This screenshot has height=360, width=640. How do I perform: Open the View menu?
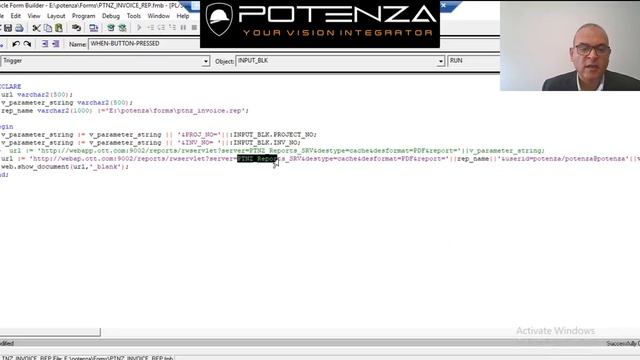click(34, 16)
